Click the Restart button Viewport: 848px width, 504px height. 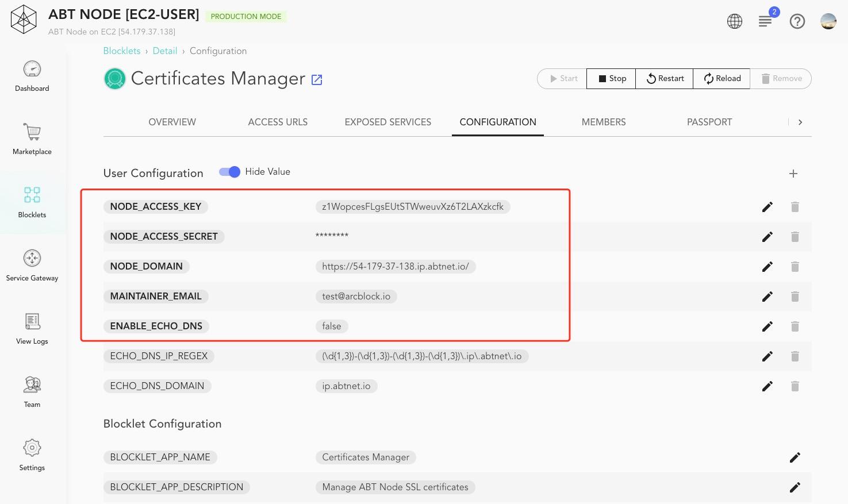[x=665, y=79]
